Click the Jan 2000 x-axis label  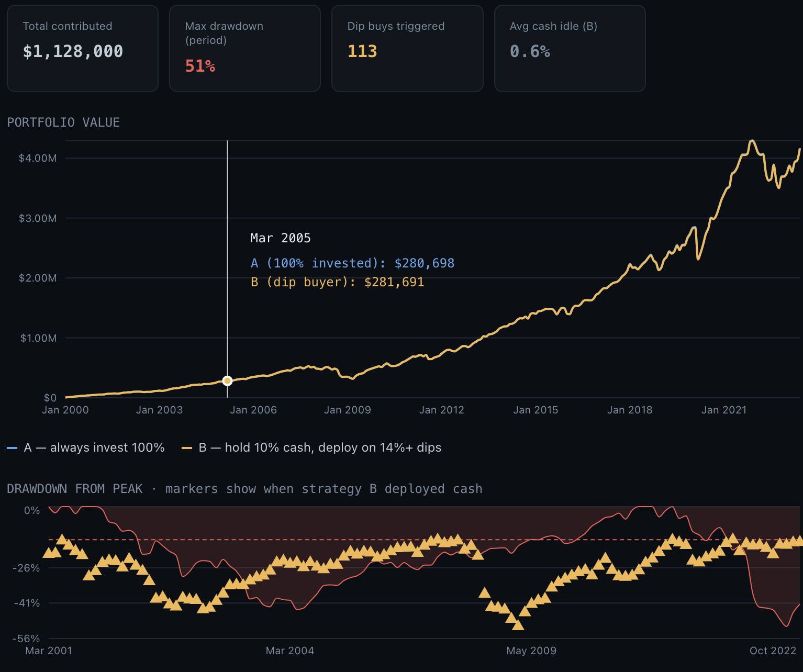[x=65, y=410]
